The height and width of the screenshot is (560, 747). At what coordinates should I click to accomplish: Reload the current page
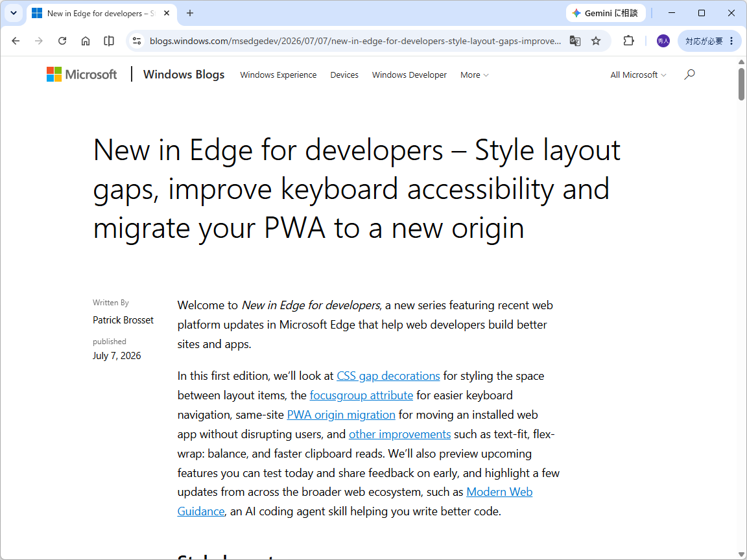point(62,41)
